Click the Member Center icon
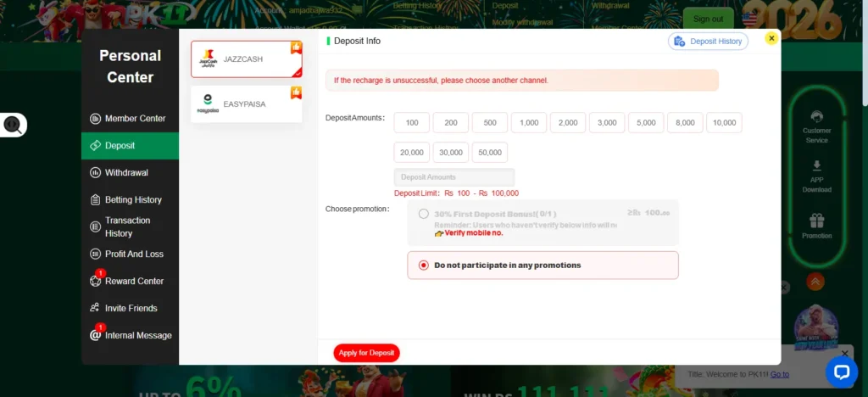 [x=95, y=119]
